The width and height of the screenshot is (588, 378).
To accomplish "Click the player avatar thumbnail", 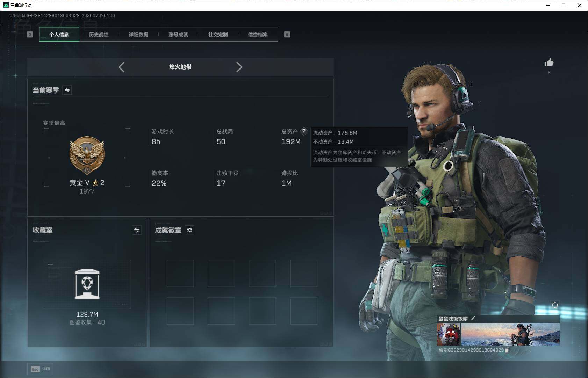I will tap(449, 334).
